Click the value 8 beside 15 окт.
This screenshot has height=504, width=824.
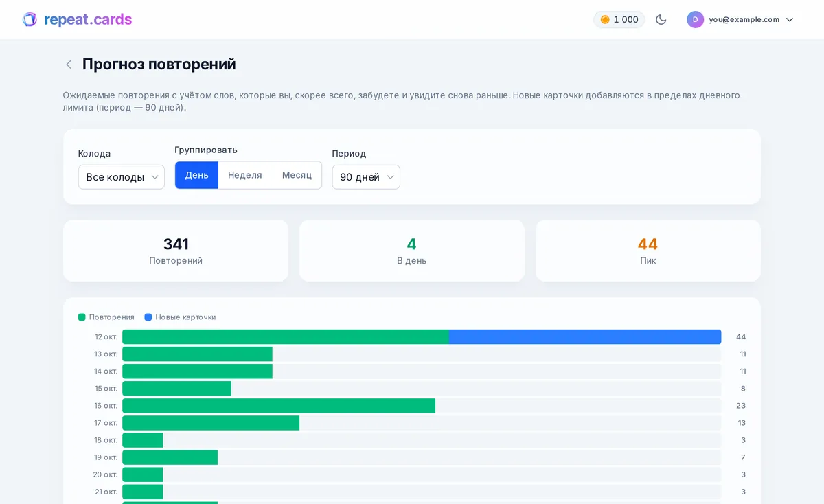(743, 389)
